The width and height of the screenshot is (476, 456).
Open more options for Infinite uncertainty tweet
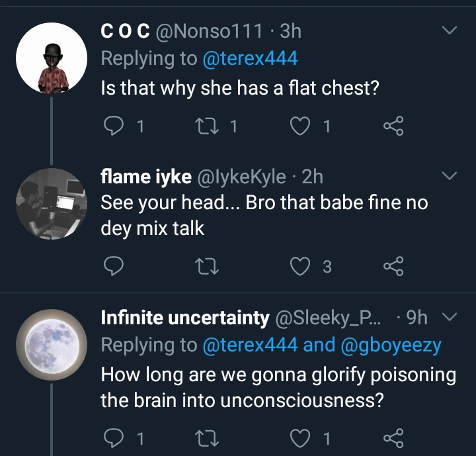tap(449, 319)
